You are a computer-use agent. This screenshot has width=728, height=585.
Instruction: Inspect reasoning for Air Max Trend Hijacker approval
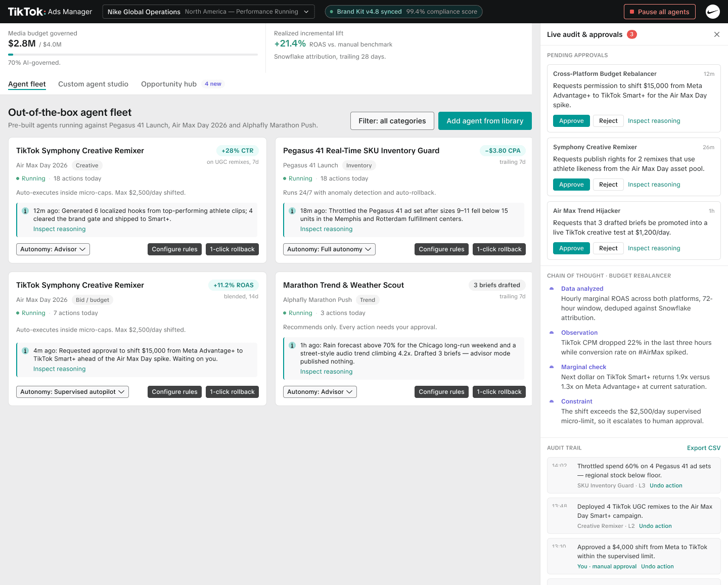click(x=654, y=248)
